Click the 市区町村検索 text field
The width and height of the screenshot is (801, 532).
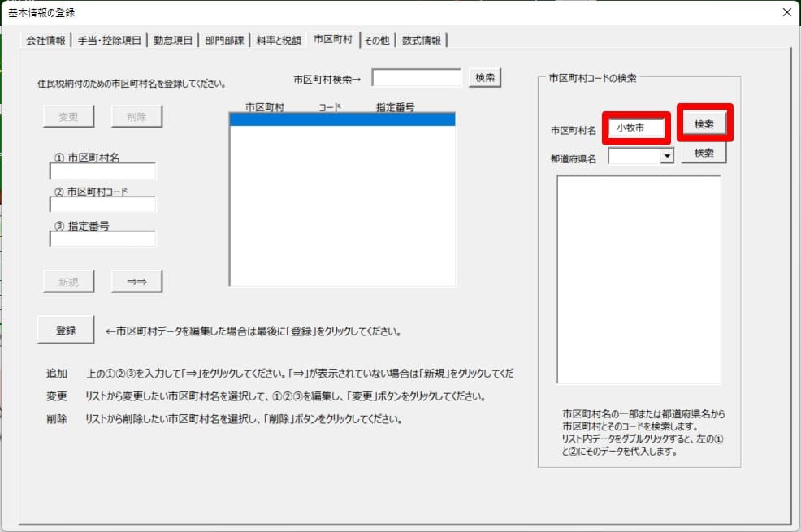[417, 78]
